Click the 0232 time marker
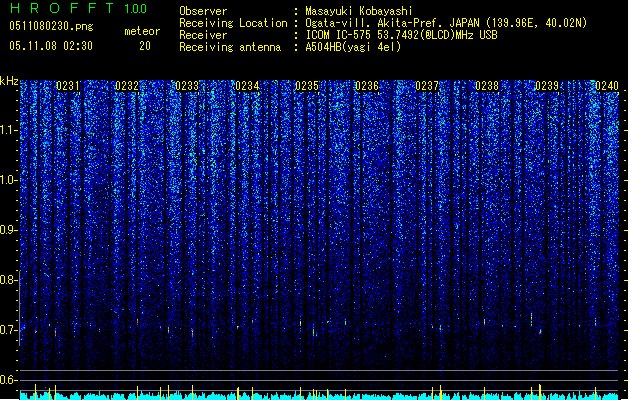629x400 pixels. pos(127,86)
